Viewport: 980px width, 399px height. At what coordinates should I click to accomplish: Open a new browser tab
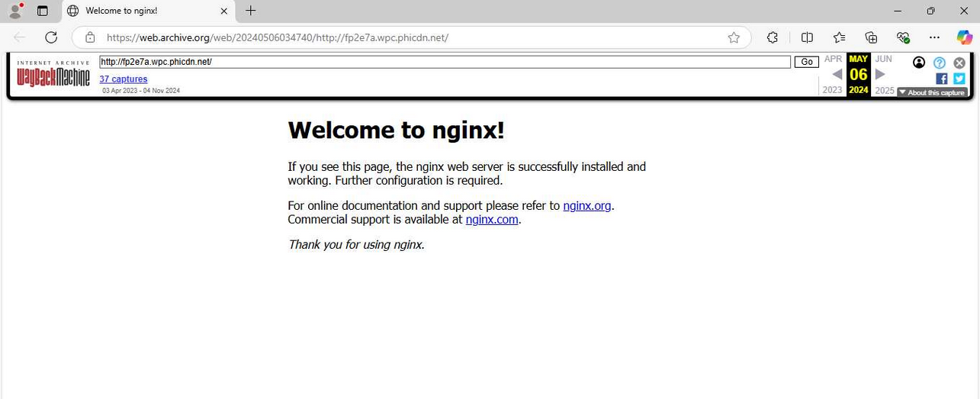pos(251,11)
